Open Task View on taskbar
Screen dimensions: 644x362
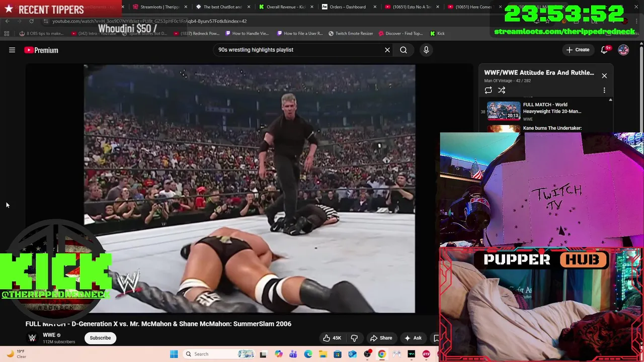point(263,354)
